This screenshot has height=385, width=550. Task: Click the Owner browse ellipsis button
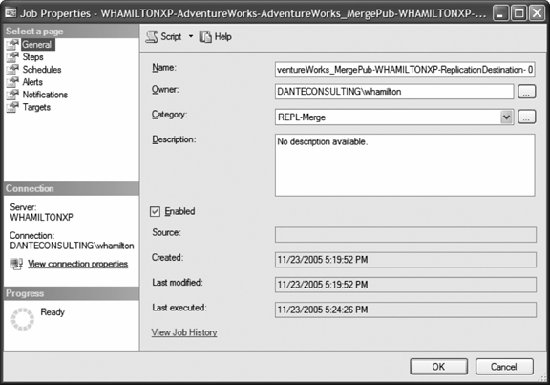[527, 92]
